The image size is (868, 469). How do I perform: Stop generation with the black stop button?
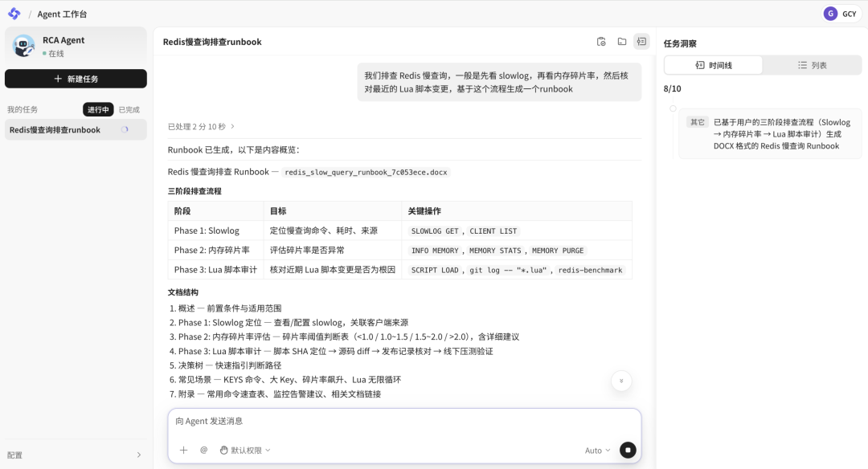pos(628,451)
